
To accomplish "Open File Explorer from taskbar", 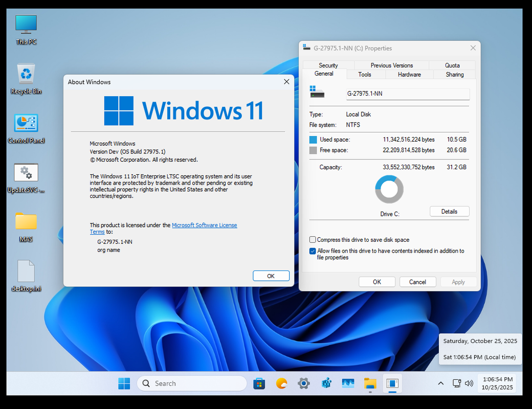I will click(370, 383).
